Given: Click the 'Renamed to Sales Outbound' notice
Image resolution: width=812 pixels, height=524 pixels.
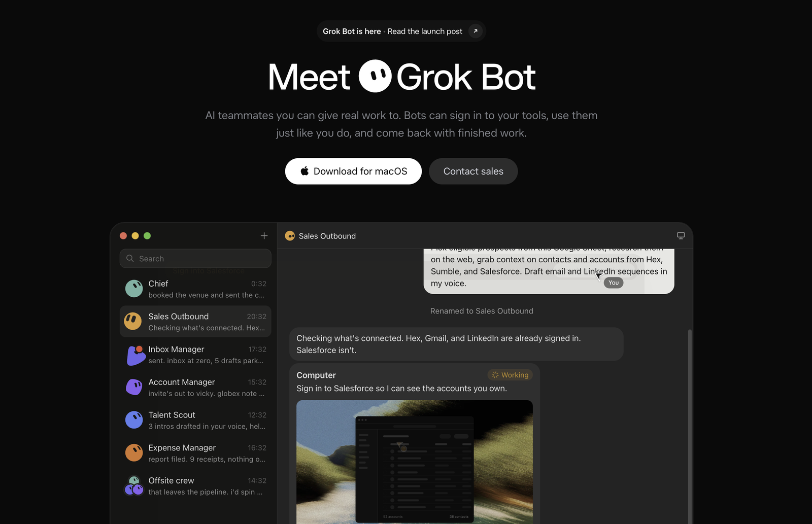Looking at the screenshot, I should point(482,311).
